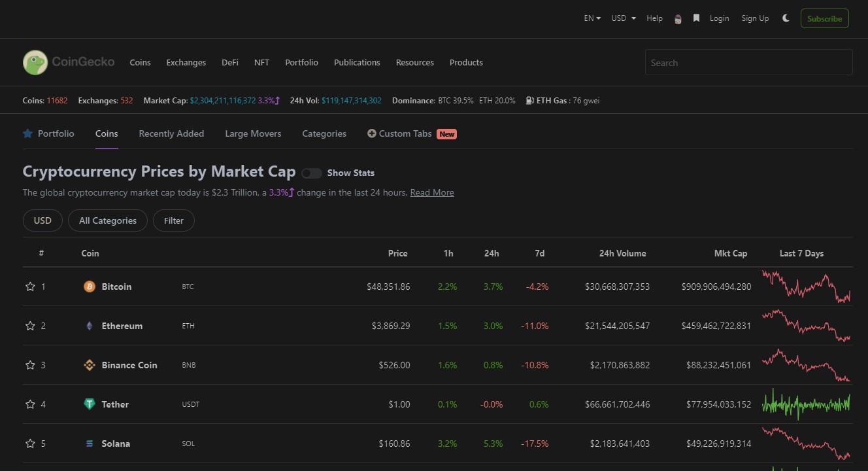Switch to the Categories tab
The image size is (868, 471).
point(324,133)
